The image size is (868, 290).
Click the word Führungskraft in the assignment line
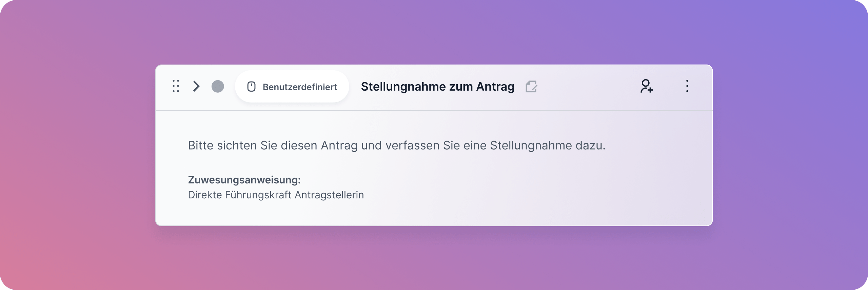(258, 195)
